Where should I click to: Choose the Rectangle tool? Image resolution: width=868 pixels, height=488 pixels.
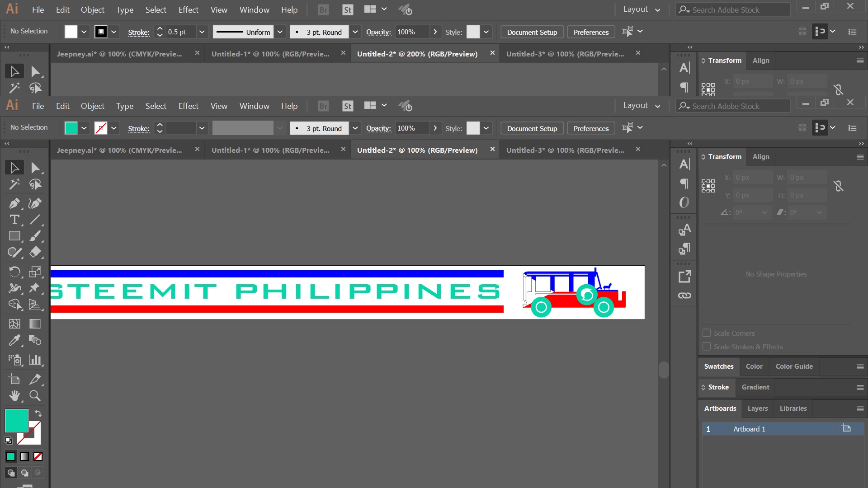14,236
